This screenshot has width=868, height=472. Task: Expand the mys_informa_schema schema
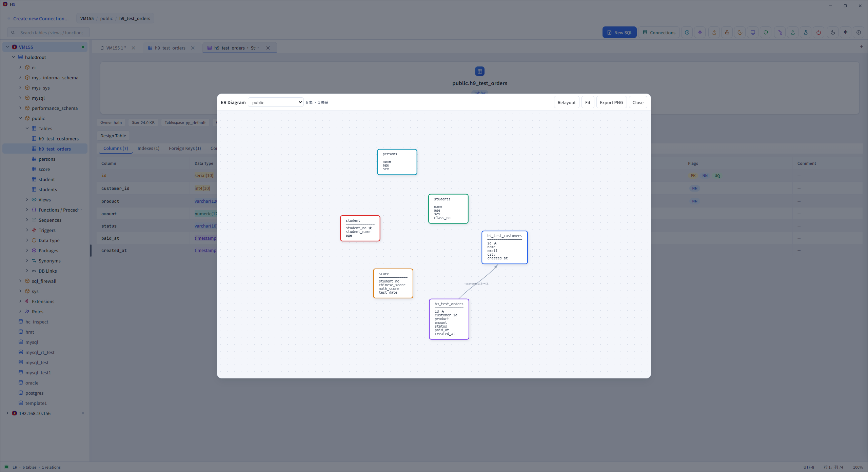(x=20, y=78)
